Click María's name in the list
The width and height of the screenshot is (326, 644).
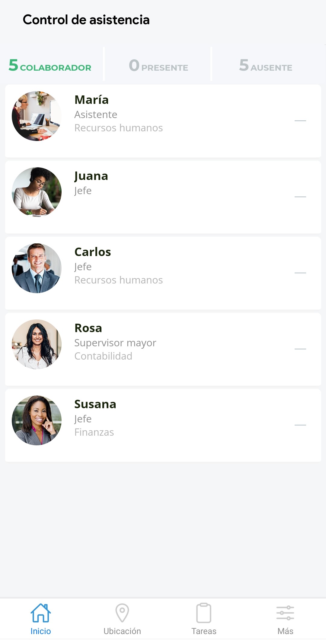click(x=91, y=100)
